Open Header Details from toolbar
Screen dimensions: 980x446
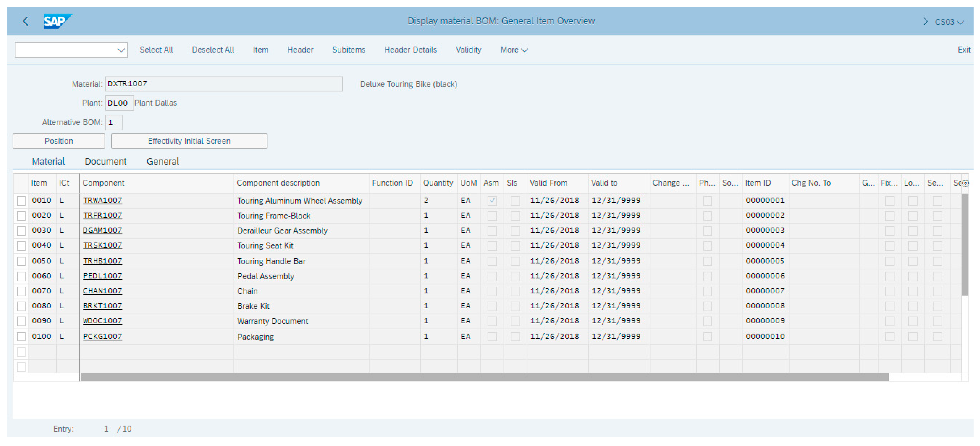pos(410,50)
